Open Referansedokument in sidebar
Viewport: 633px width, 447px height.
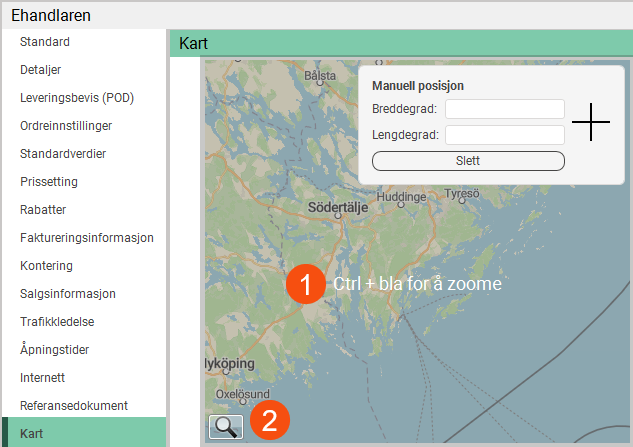pos(74,406)
